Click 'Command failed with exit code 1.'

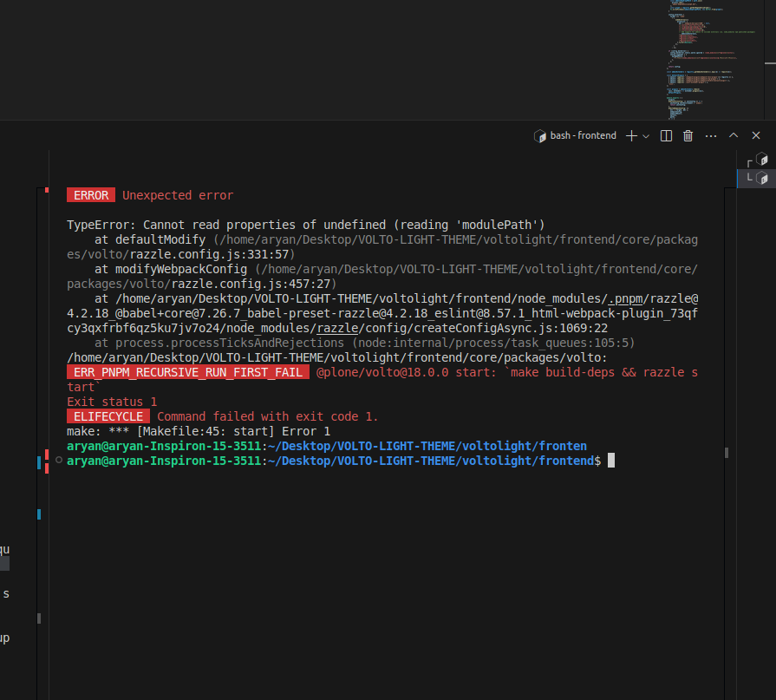coord(267,417)
